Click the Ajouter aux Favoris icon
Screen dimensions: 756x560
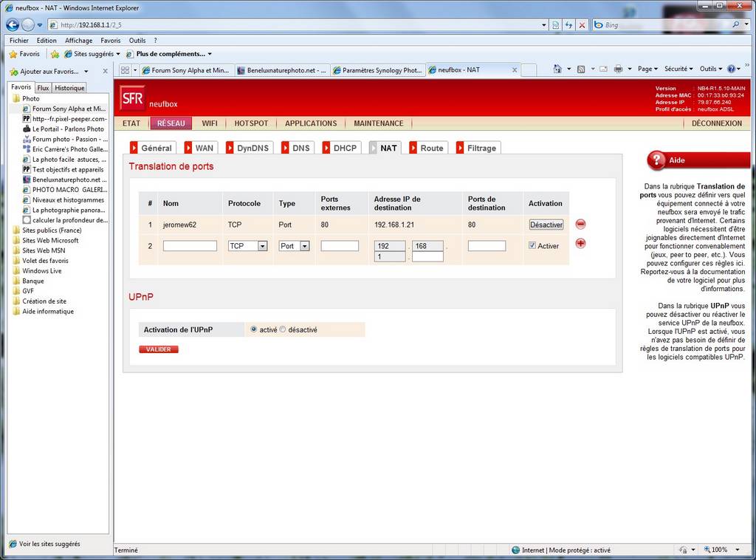click(x=14, y=72)
